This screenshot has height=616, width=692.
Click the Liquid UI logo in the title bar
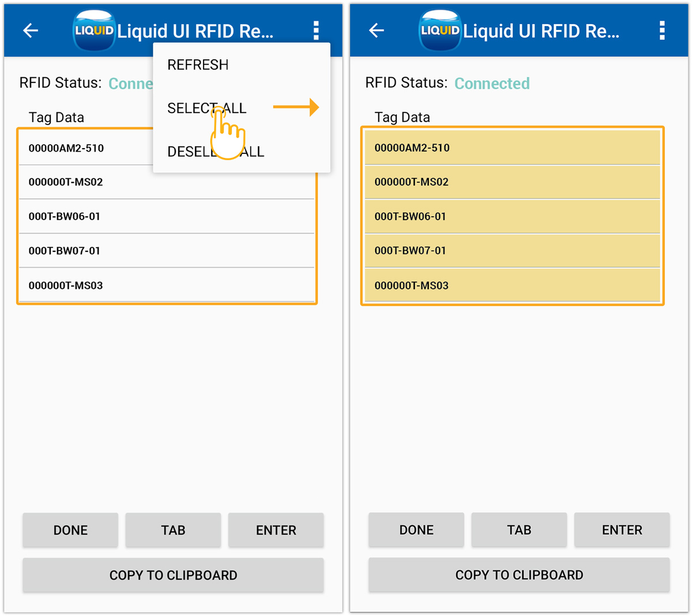pos(93,30)
